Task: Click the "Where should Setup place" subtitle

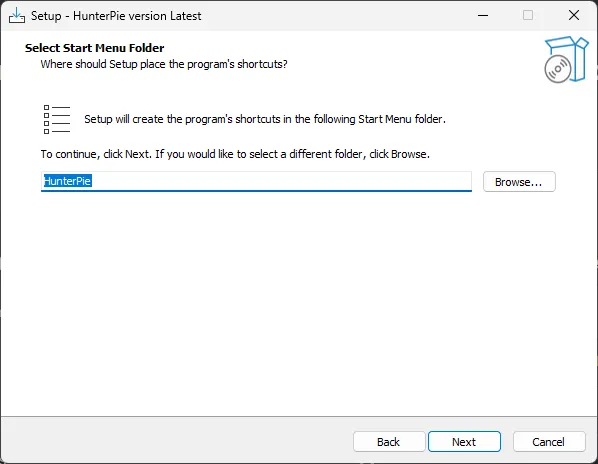Action: 164,64
